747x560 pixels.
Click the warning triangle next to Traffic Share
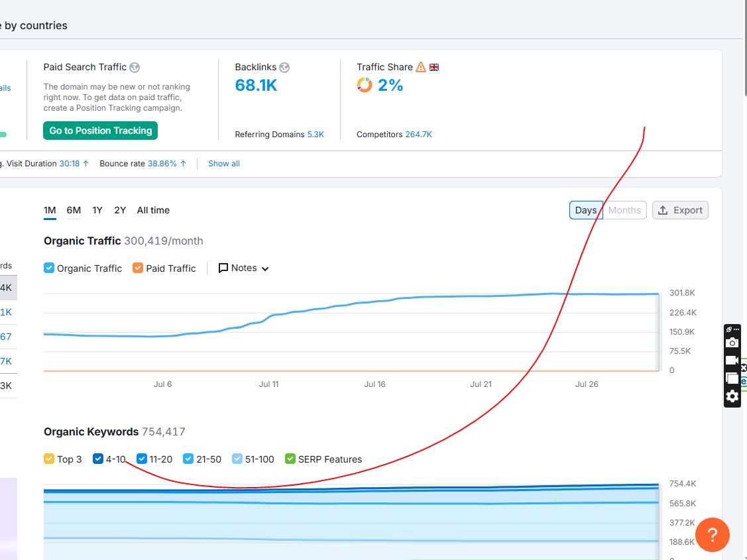coord(421,67)
